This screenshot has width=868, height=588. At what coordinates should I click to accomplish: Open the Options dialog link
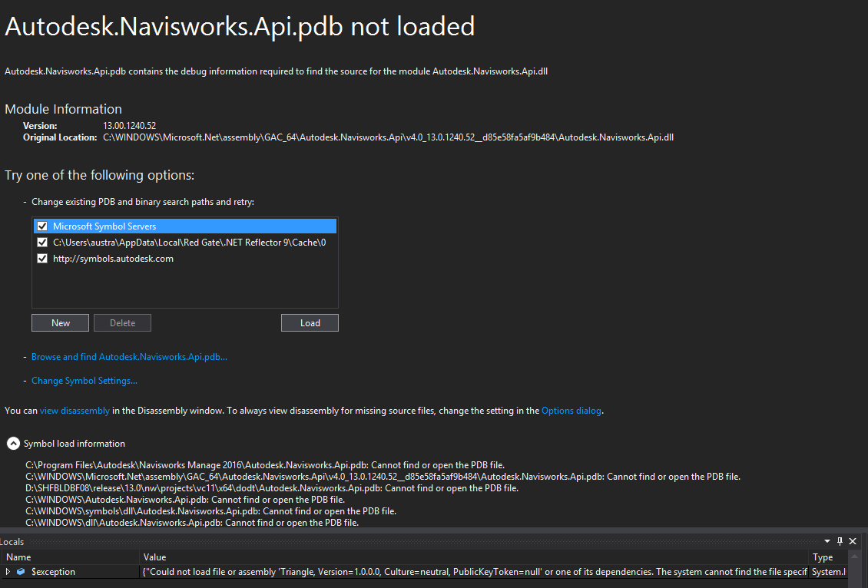click(571, 411)
